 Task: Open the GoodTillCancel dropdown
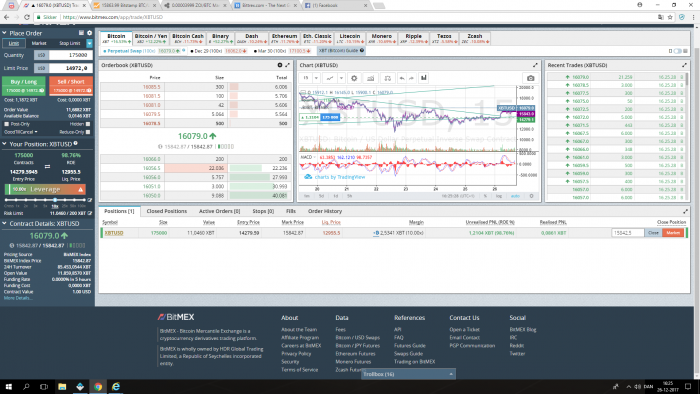pyautogui.click(x=21, y=132)
